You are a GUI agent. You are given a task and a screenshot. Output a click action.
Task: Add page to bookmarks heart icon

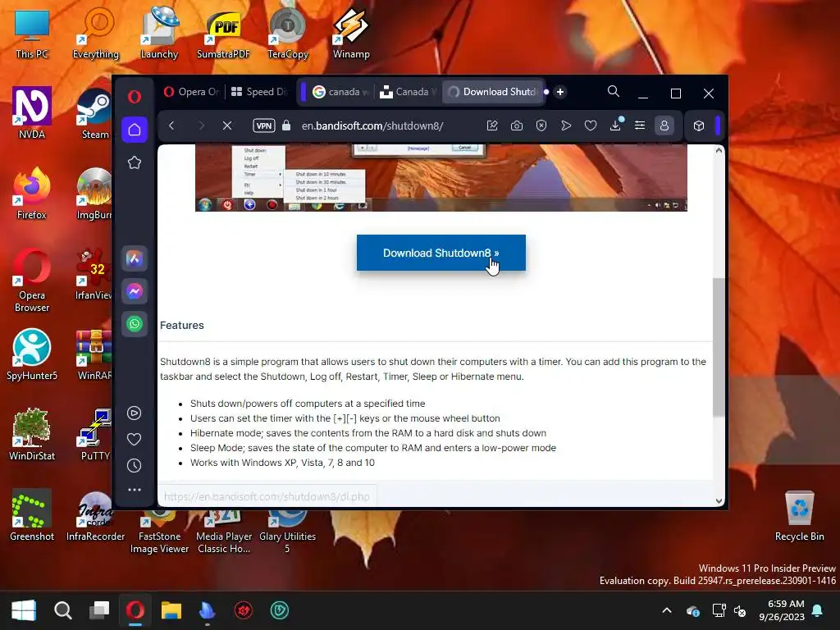591,126
